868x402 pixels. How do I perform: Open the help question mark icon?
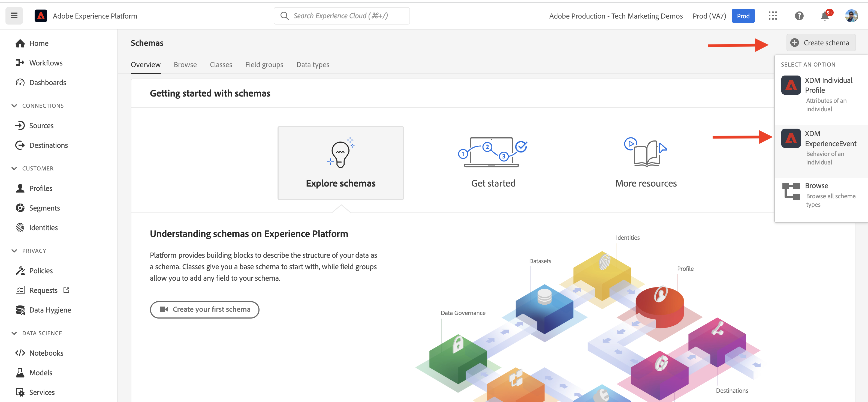pyautogui.click(x=799, y=16)
